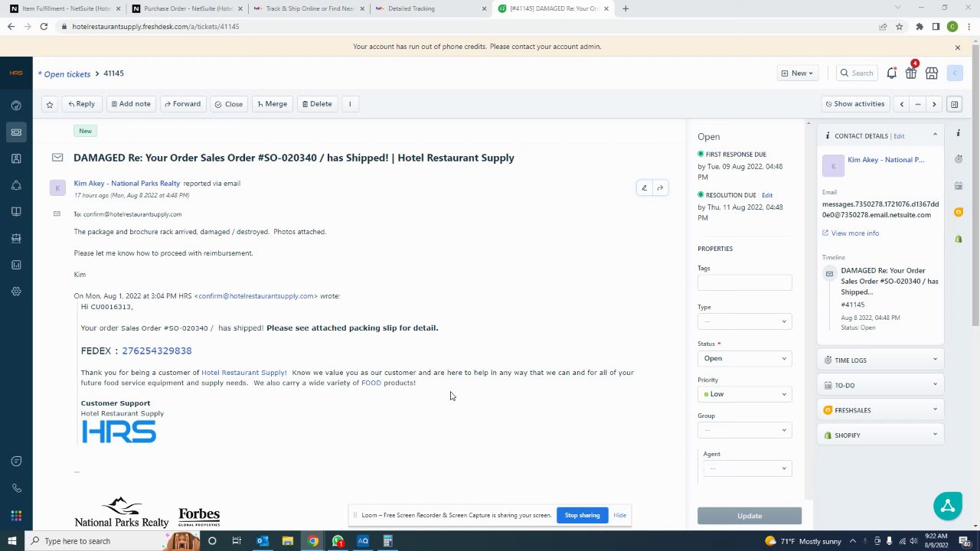Image resolution: width=980 pixels, height=551 pixels.
Task: Open the Dashboard icon in left sidebar
Action: point(16,106)
